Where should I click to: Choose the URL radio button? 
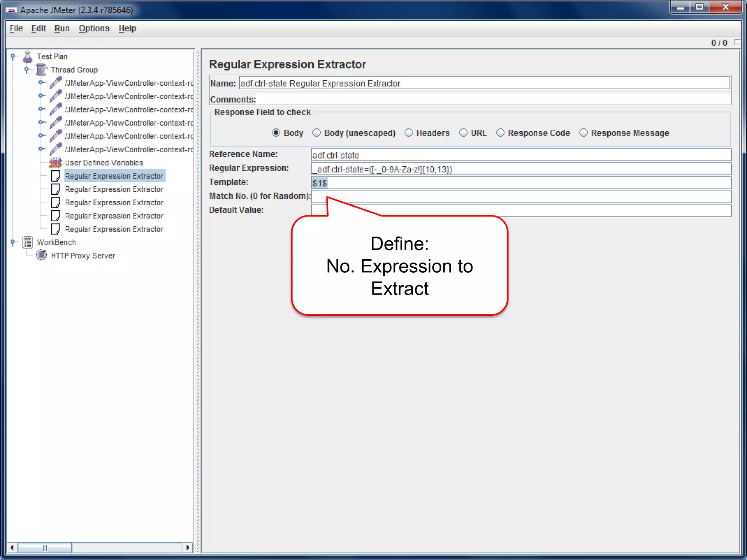tap(463, 133)
